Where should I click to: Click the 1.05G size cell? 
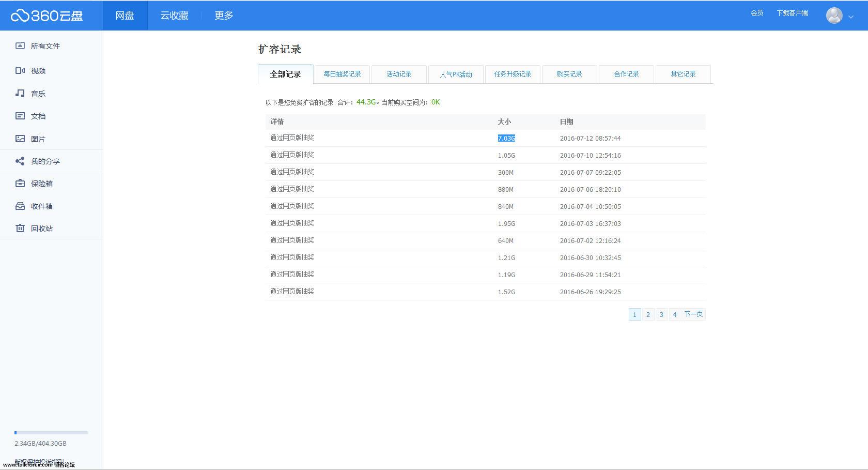tap(506, 155)
